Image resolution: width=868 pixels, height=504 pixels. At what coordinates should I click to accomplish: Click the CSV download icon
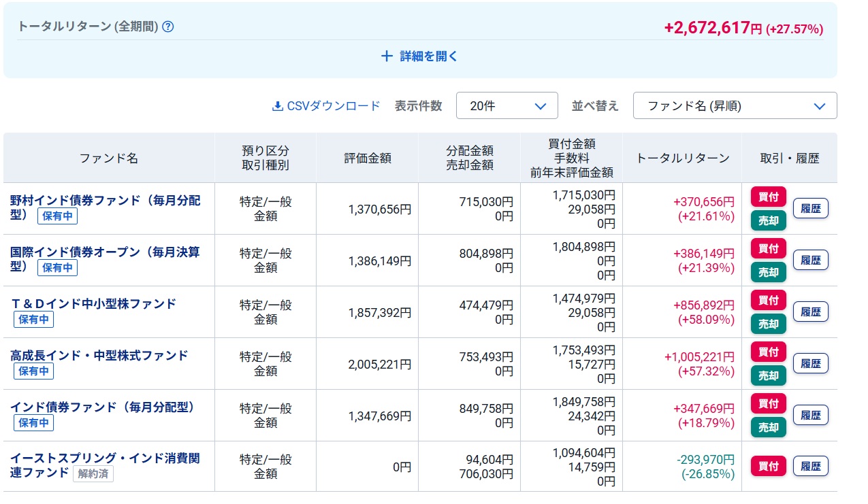coord(277,106)
